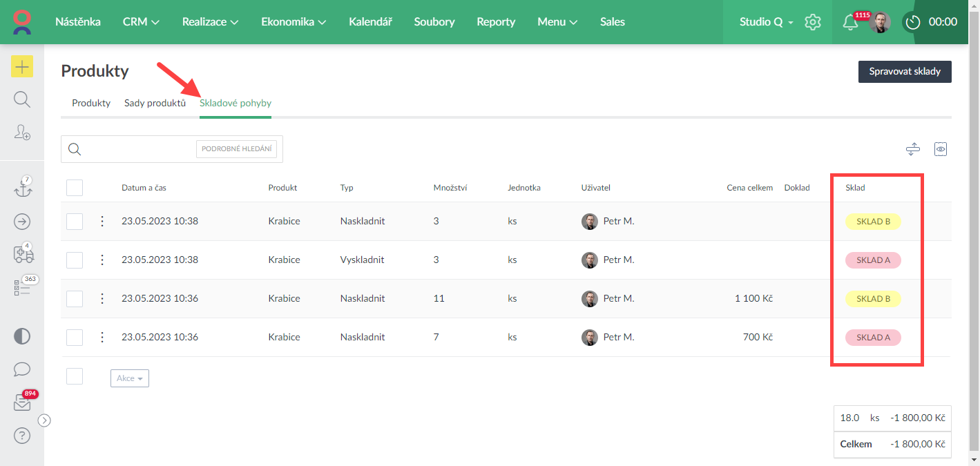Click the Spravovat sklady button

(x=904, y=72)
